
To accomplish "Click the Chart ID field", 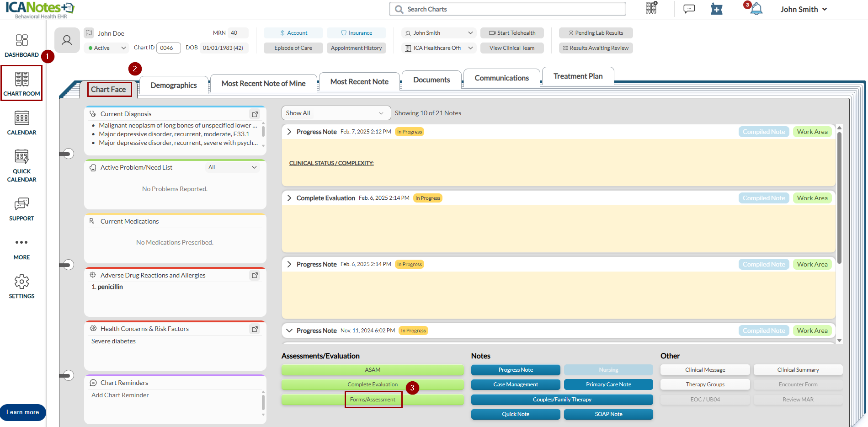I will (168, 48).
